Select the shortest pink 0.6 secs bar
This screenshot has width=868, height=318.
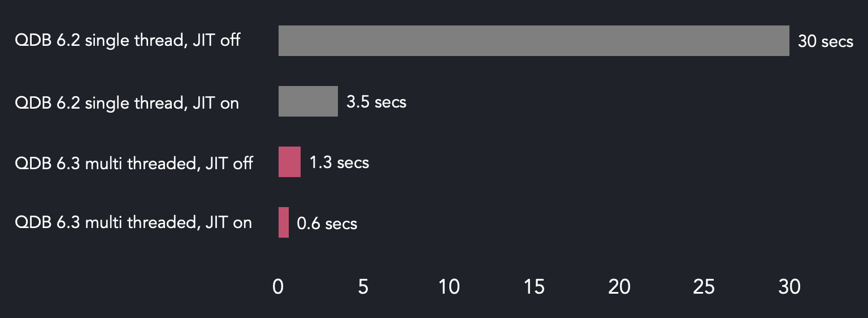(284, 222)
